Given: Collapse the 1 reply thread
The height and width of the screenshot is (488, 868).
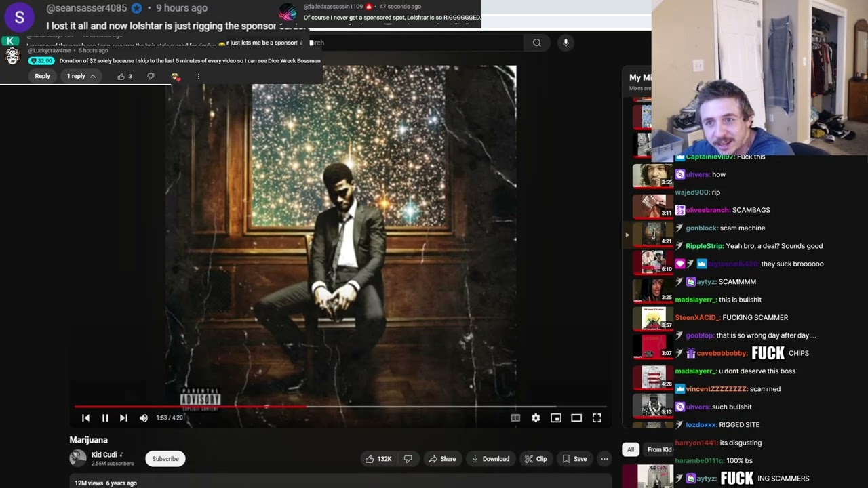Looking at the screenshot, I should (x=81, y=76).
